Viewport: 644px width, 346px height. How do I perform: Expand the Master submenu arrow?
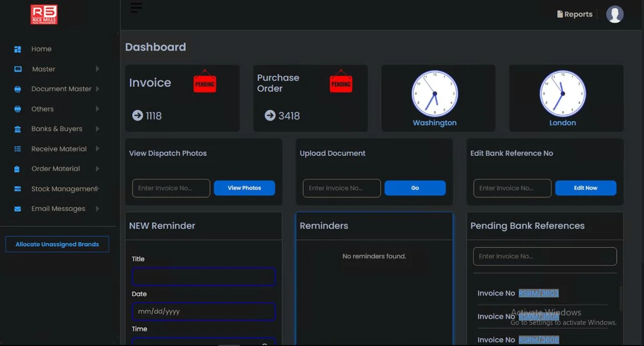[x=97, y=69]
